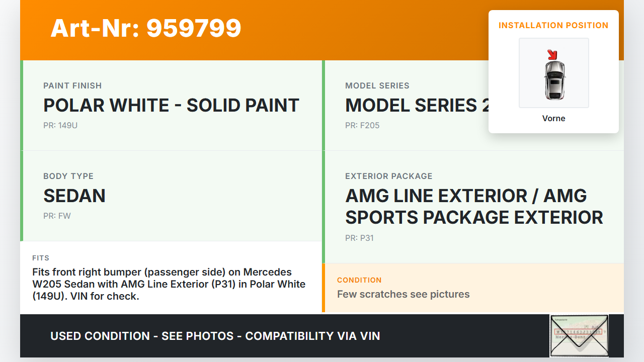
Task: Click the front right bumper fitment description
Action: (169, 284)
